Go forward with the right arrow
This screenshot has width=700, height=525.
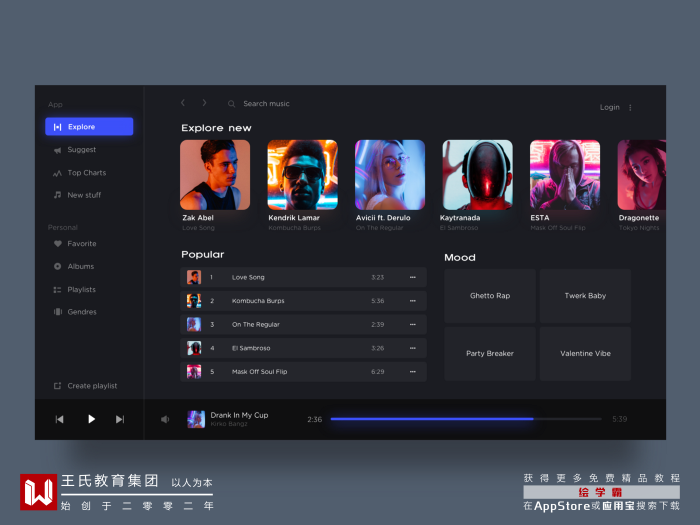[x=204, y=103]
